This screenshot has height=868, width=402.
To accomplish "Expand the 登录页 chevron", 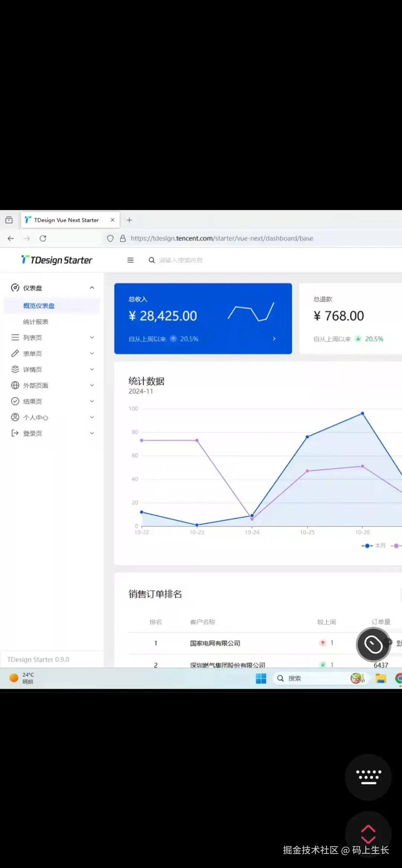I will [x=92, y=433].
